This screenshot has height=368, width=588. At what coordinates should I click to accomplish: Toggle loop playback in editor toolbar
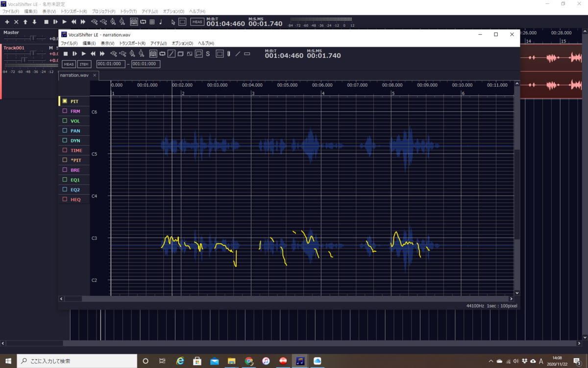coord(162,53)
